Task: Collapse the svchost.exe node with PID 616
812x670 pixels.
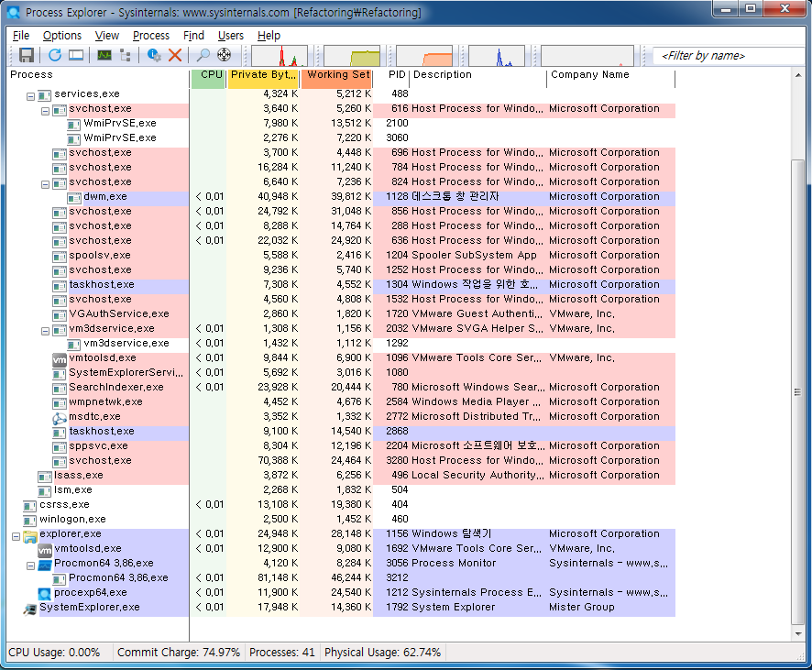Action: pos(45,111)
